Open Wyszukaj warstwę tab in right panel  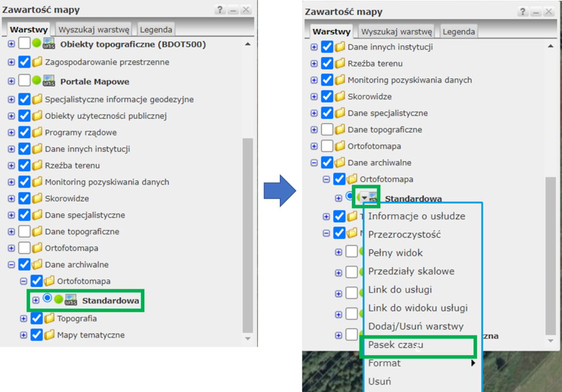point(396,31)
